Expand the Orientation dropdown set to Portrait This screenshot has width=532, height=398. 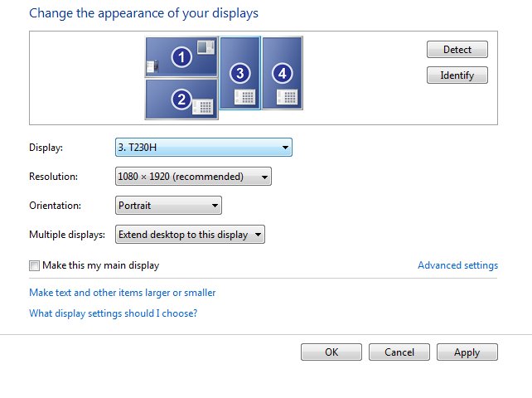168,205
